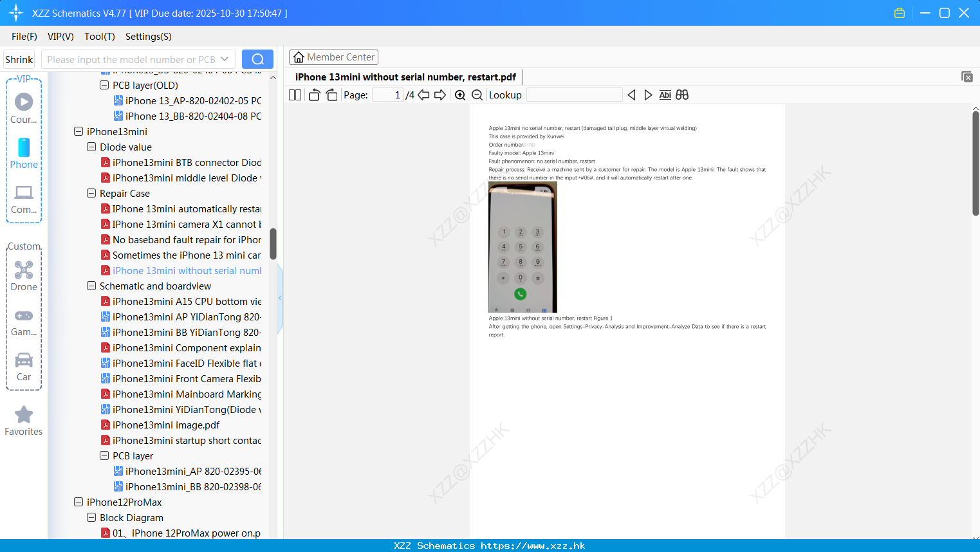This screenshot has width=980, height=552.
Task: Open the VIP menu
Action: point(60,37)
